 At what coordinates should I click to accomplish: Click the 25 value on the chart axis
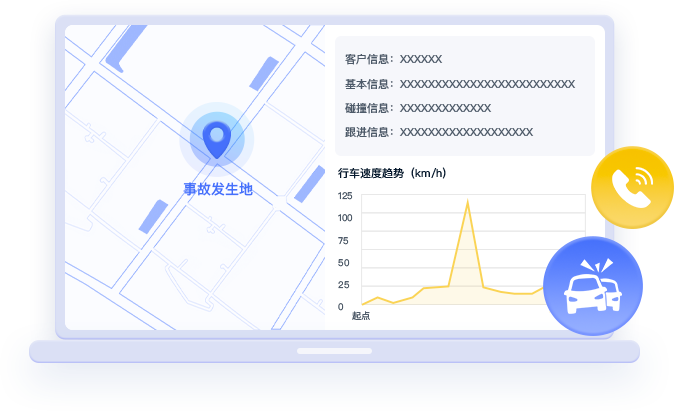tap(343, 285)
